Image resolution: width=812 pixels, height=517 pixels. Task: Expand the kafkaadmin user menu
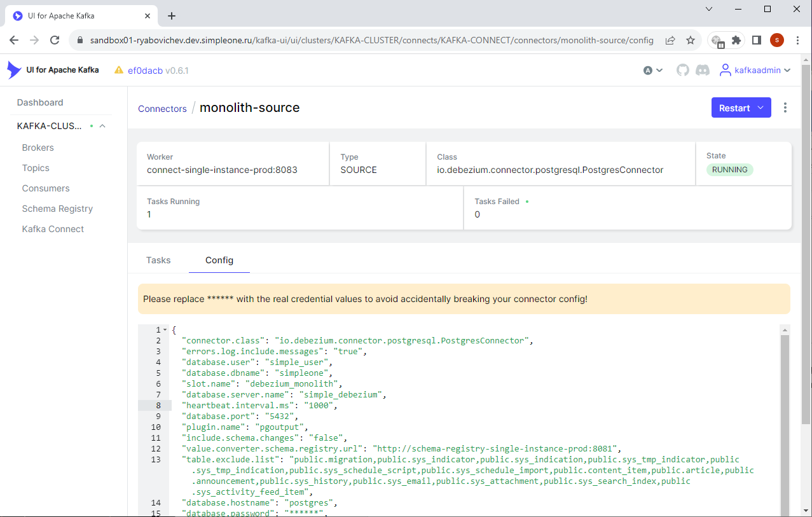(x=756, y=71)
